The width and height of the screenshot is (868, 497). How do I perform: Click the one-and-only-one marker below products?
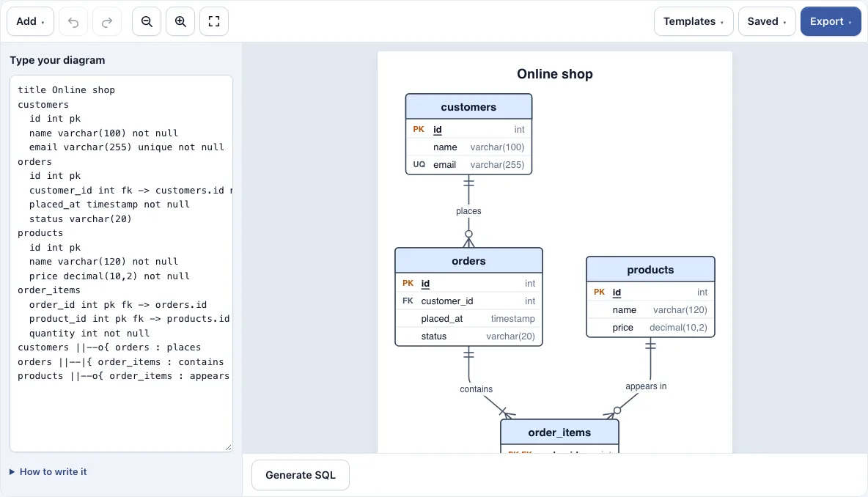pos(650,345)
